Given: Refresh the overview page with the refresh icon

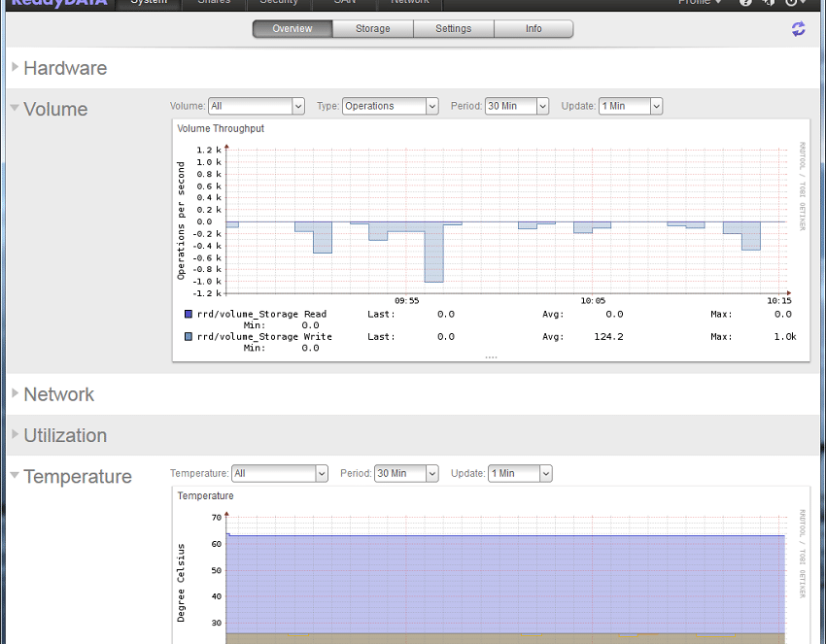Looking at the screenshot, I should click(x=798, y=28).
